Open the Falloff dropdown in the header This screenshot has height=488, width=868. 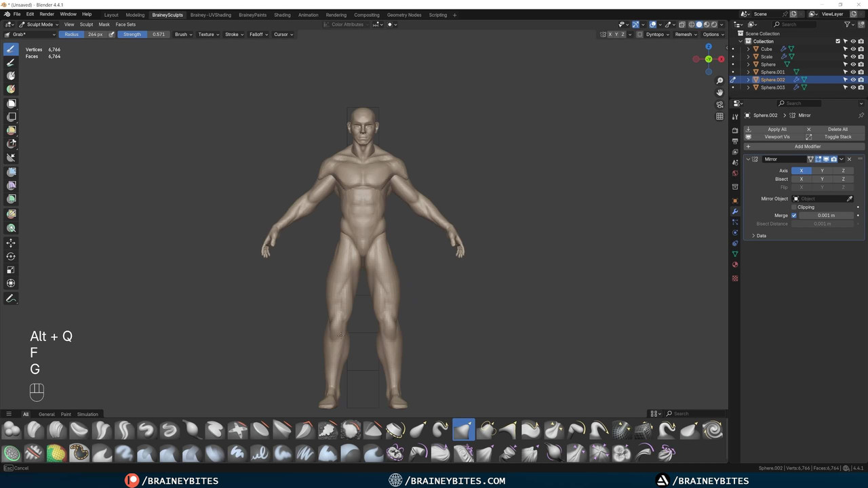(258, 35)
